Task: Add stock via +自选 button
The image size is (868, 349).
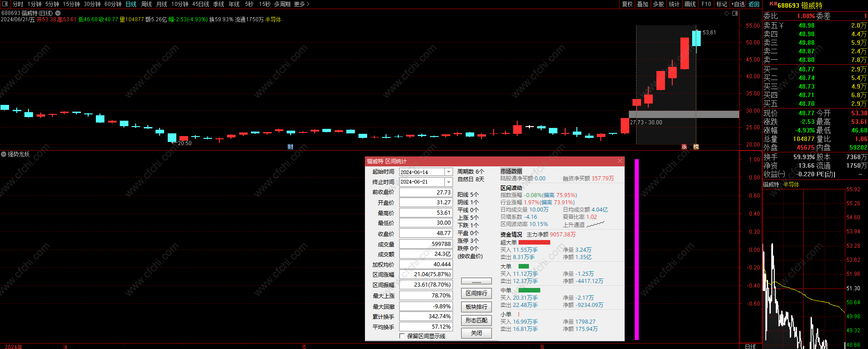Action: pos(738,4)
